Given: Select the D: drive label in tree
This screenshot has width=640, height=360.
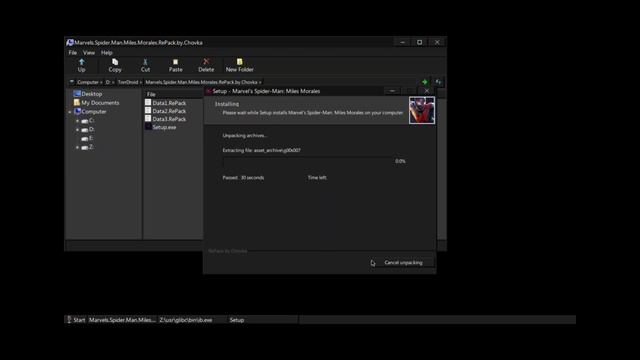Looking at the screenshot, I should tap(91, 130).
